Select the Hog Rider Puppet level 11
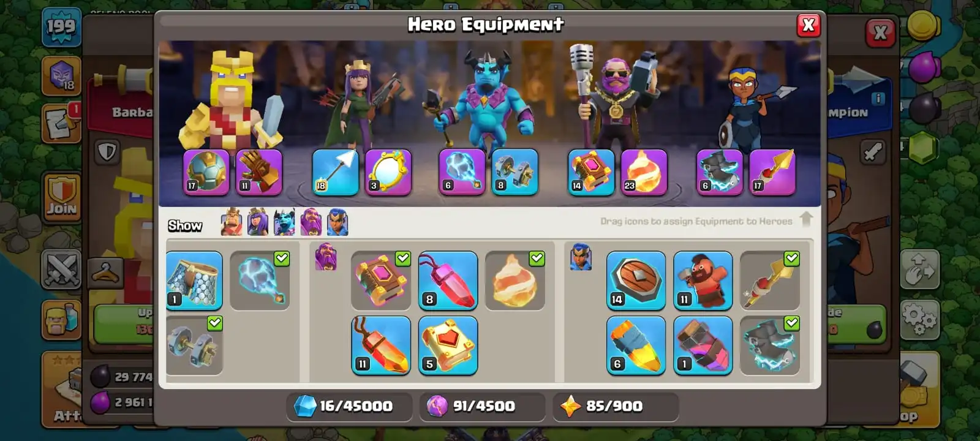The image size is (980, 441). [703, 281]
